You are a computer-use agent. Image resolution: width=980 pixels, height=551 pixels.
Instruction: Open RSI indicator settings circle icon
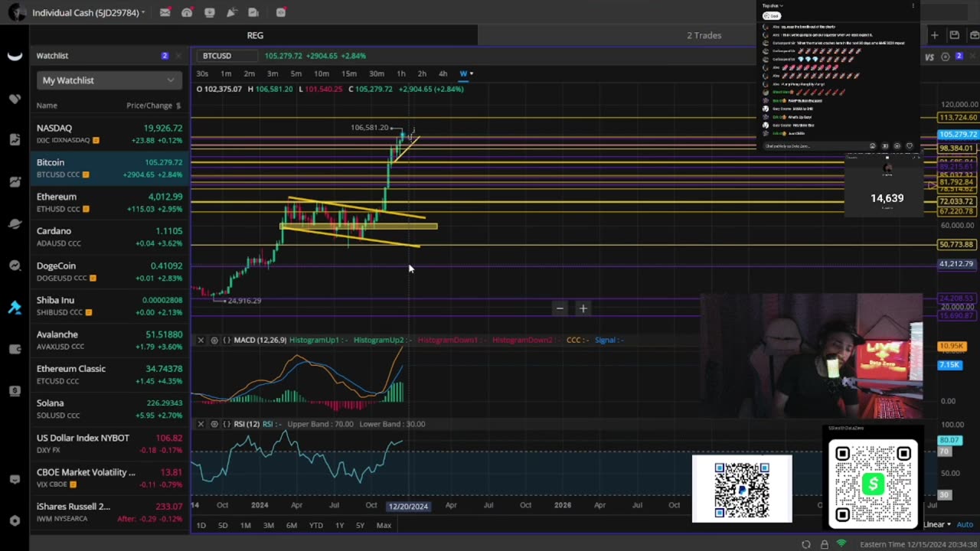(x=214, y=424)
